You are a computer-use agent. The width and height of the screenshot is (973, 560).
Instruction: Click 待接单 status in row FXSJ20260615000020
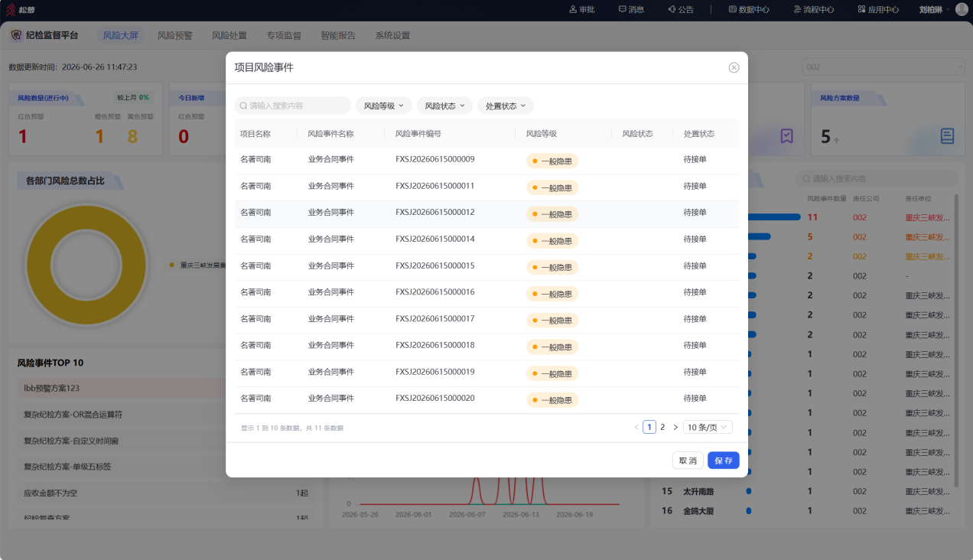[695, 399]
